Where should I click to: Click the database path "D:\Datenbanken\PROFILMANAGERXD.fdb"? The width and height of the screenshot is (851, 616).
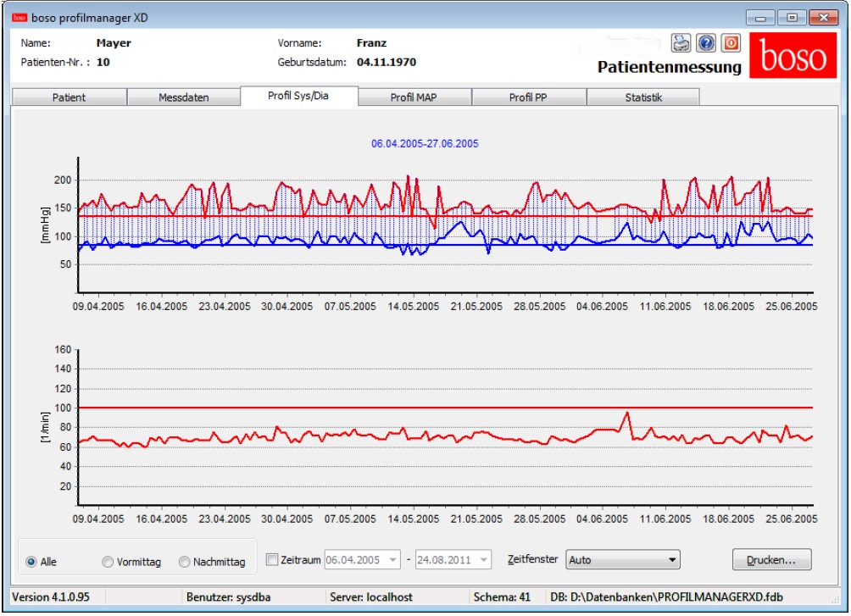(676, 597)
